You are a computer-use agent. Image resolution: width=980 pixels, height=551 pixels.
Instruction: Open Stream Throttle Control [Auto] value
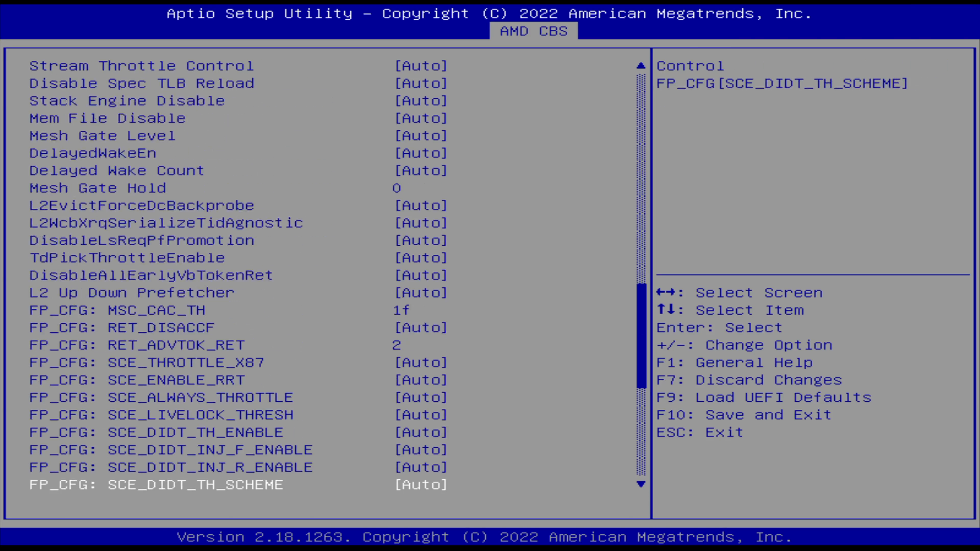click(421, 66)
